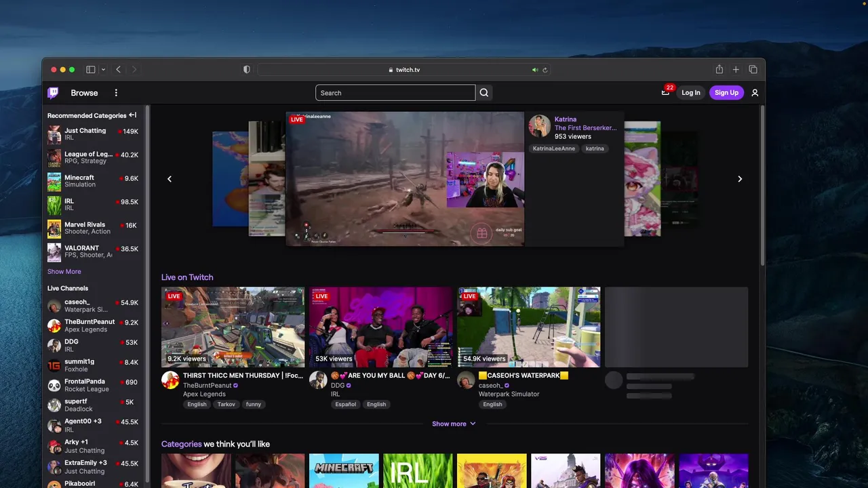
Task: Open superff live channel in sidebar
Action: (x=93, y=405)
